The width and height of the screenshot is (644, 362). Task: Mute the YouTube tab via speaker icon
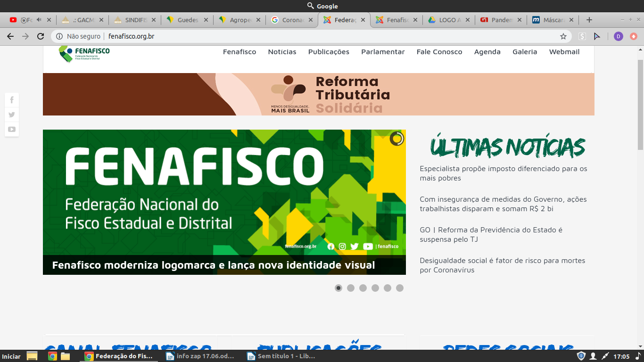point(39,20)
